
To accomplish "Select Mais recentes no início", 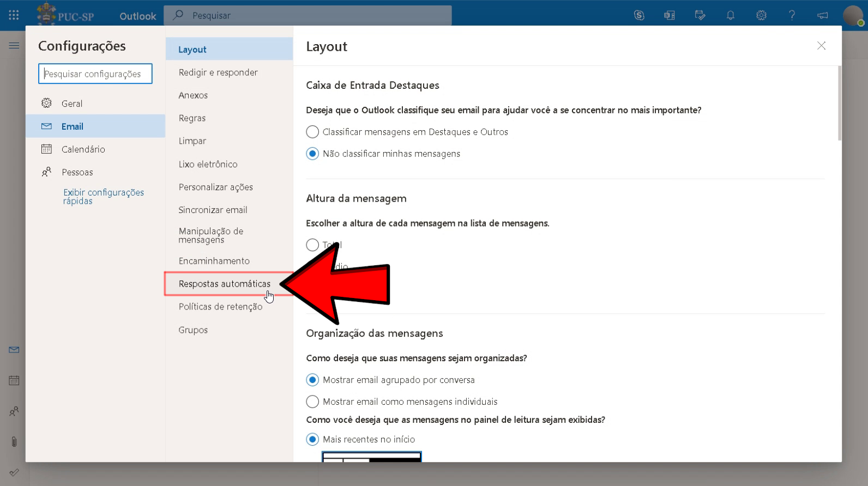I will click(312, 439).
